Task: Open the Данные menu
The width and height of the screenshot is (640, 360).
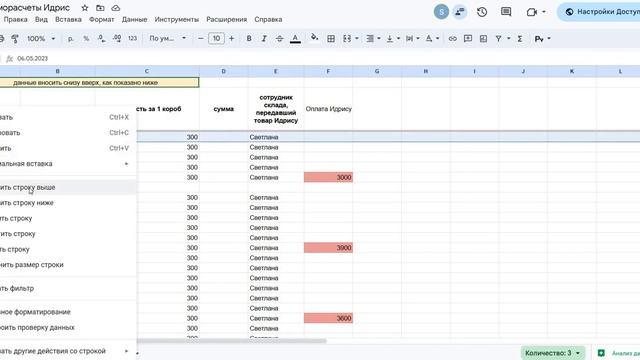Action: (x=134, y=19)
